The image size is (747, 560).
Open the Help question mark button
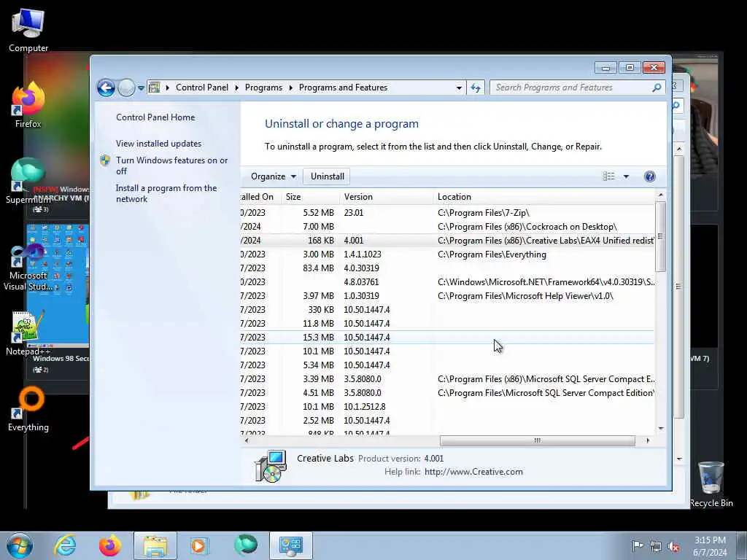click(649, 176)
